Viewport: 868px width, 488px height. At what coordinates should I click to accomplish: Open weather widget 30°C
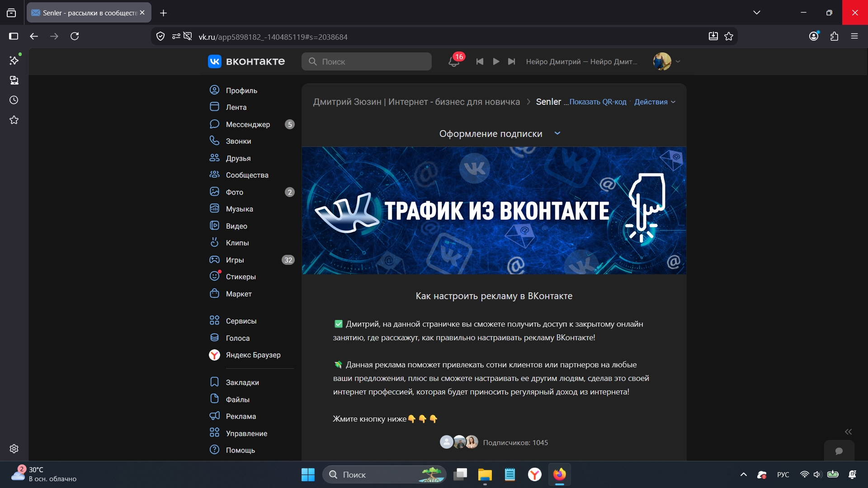(x=44, y=474)
